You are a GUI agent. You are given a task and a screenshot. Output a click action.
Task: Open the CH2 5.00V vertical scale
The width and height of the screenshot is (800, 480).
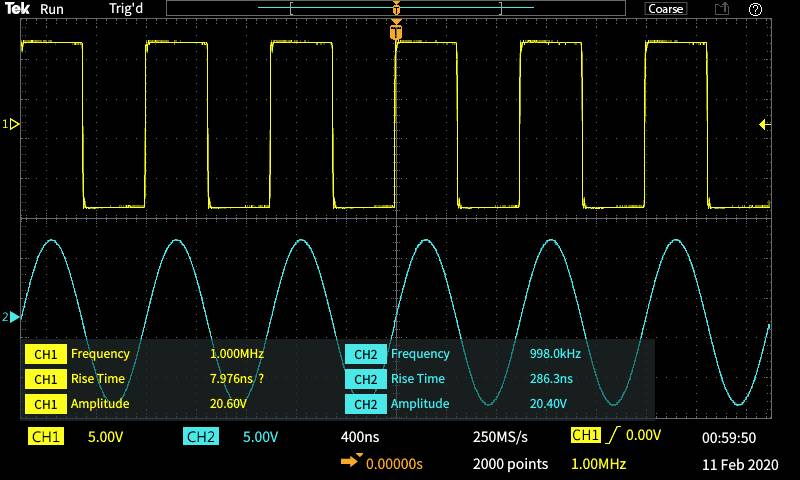point(260,437)
